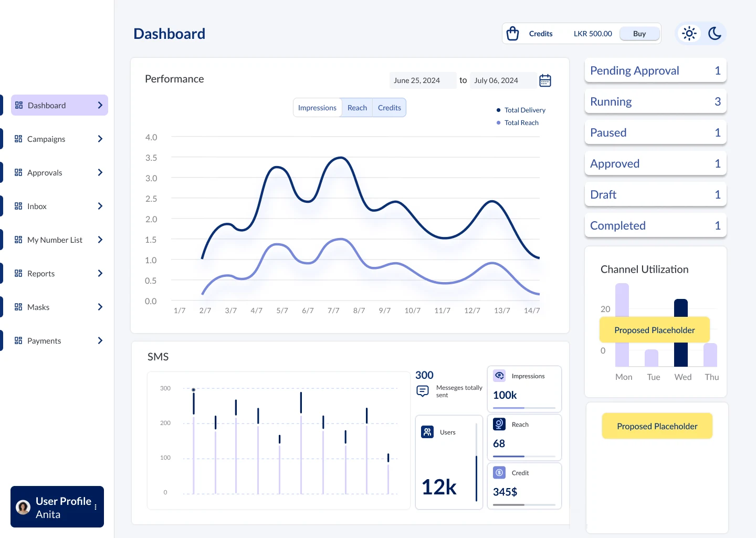The image size is (756, 538).
Task: Switch to light mode sun icon
Action: pos(689,34)
